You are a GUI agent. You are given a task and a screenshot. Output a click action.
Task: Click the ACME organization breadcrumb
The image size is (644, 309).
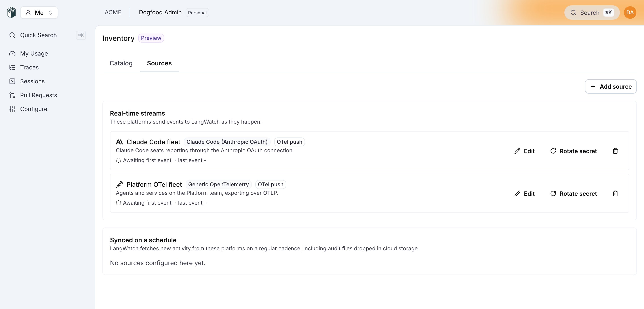[113, 12]
